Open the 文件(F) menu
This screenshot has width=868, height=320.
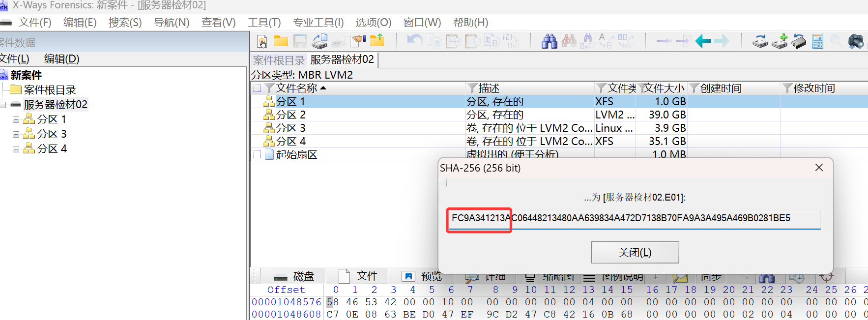coord(35,23)
